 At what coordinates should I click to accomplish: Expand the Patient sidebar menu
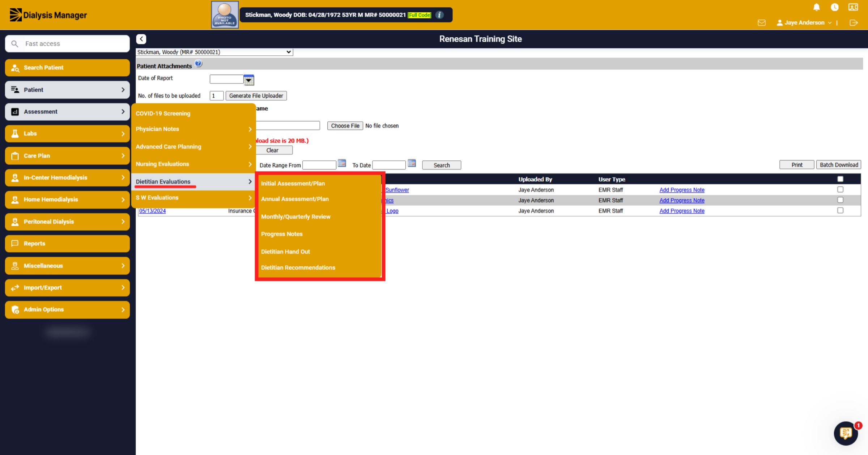(x=67, y=90)
